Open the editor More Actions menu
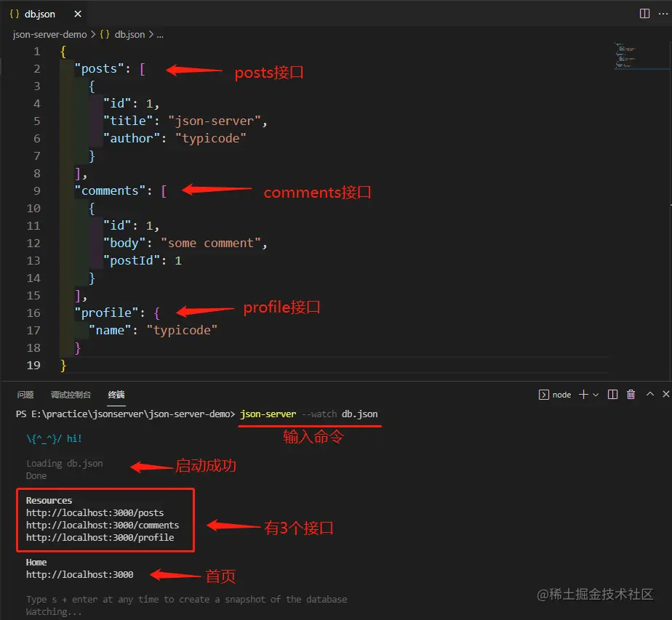Image resolution: width=672 pixels, height=620 pixels. 663,13
